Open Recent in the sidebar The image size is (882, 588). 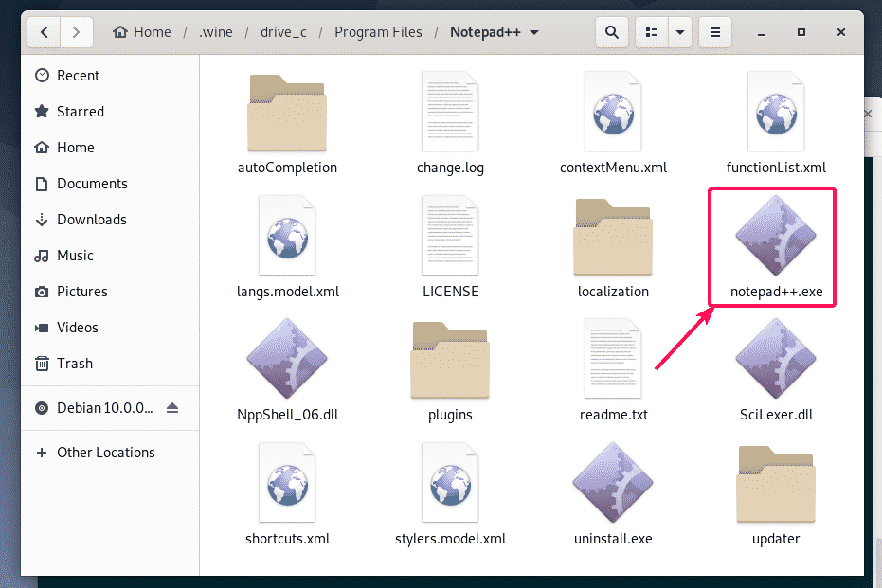(x=110, y=76)
